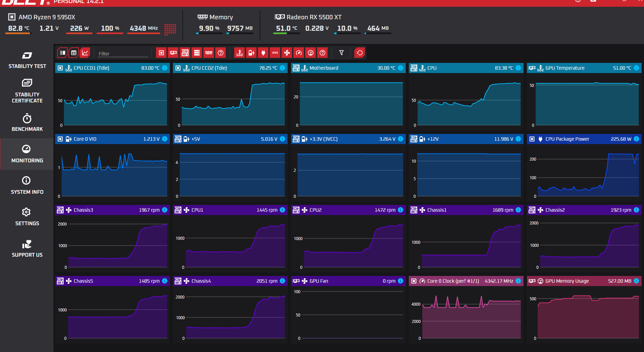Viewport: 644px width, 352px height.
Task: Click the funnel filter icon
Action: (341, 53)
